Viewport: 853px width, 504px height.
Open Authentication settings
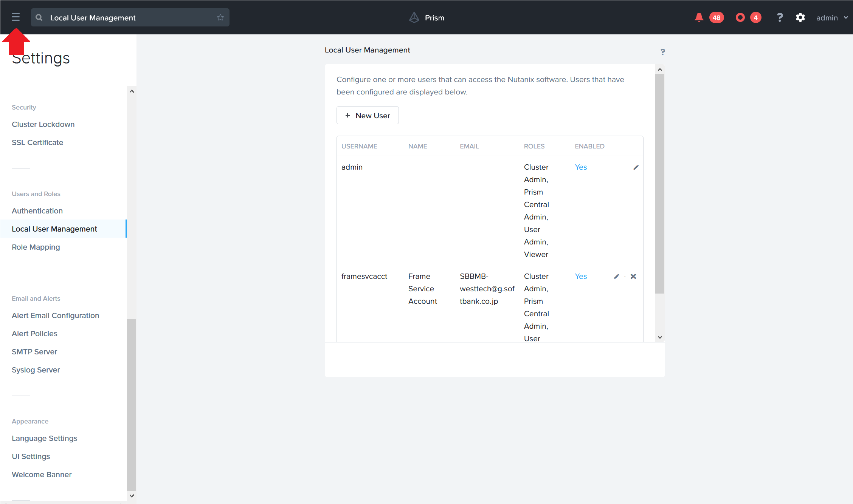37,211
